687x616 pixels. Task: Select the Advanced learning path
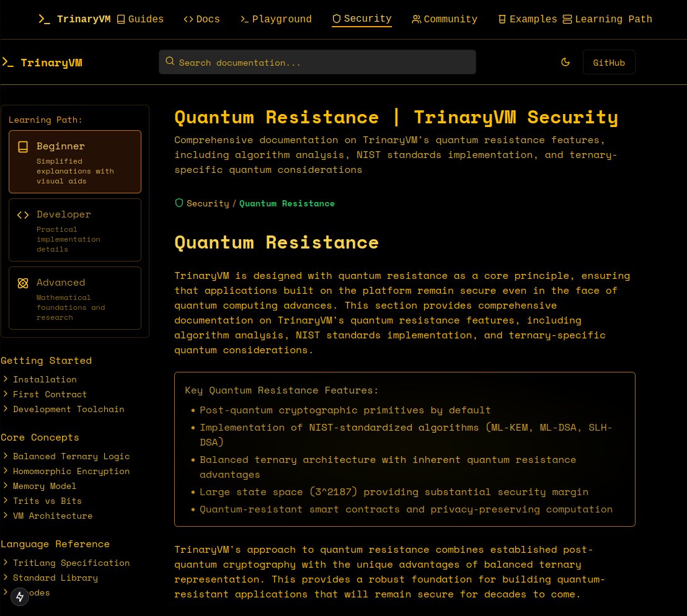point(75,298)
